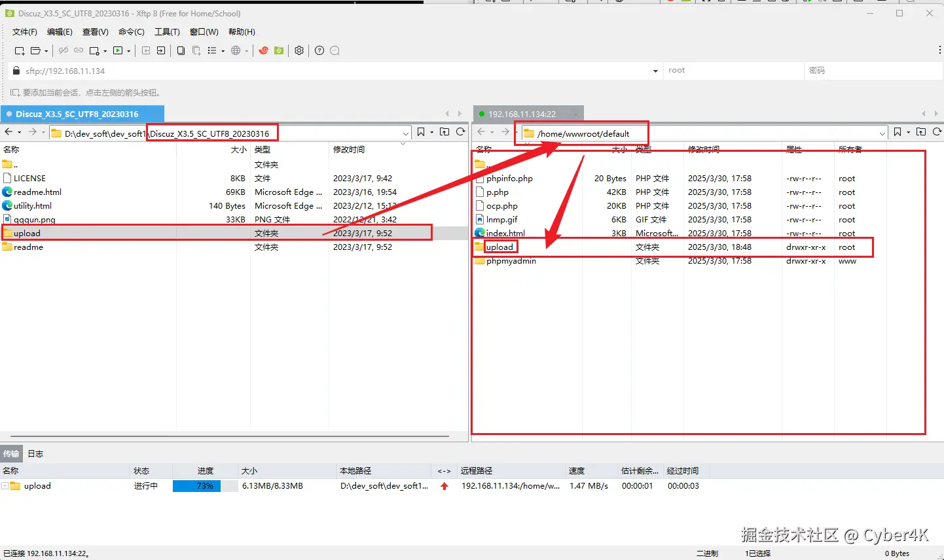The image size is (944, 560).
Task: Open help via question mark icon
Action: [x=319, y=50]
